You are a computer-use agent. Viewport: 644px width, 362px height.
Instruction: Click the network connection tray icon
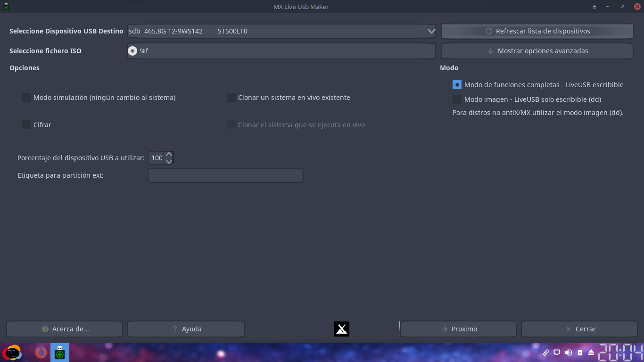point(557,353)
